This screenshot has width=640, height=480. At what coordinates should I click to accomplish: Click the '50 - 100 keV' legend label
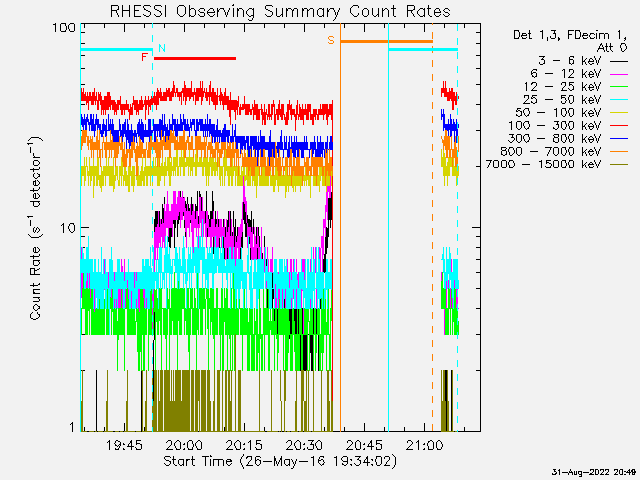point(558,113)
